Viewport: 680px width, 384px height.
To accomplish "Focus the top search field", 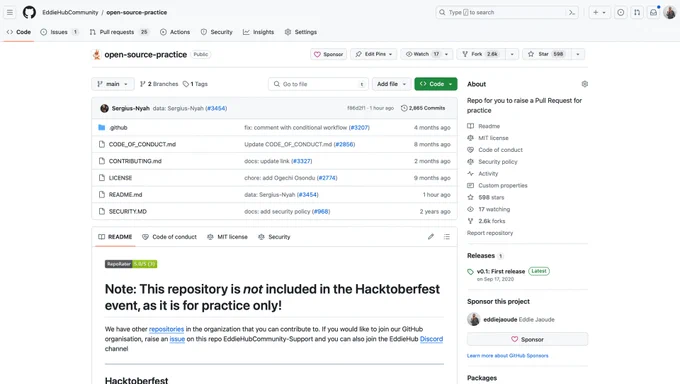I will [x=508, y=13].
